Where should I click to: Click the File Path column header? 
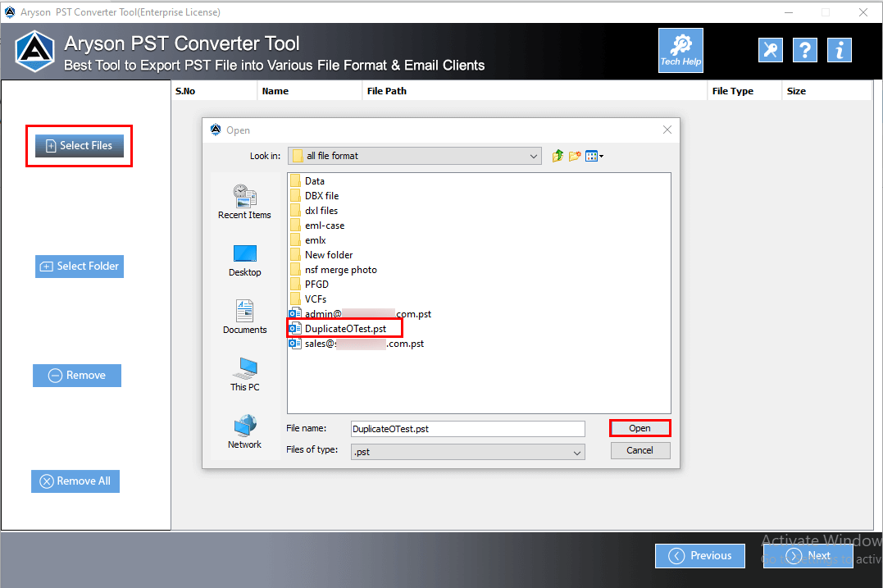535,91
